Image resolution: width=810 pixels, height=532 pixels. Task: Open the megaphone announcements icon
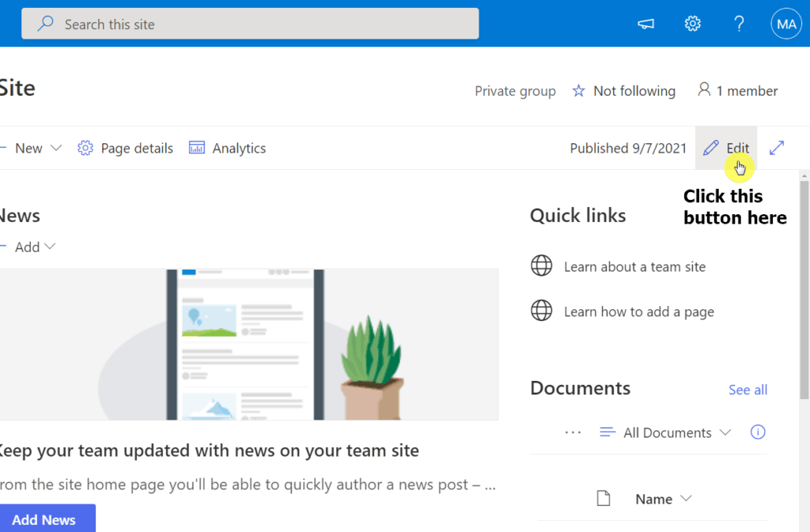click(645, 24)
